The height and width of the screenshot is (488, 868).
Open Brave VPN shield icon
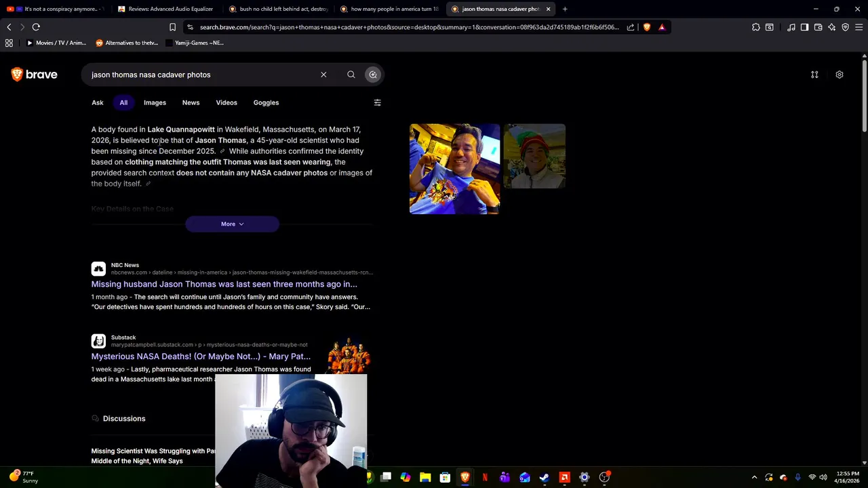pos(846,27)
